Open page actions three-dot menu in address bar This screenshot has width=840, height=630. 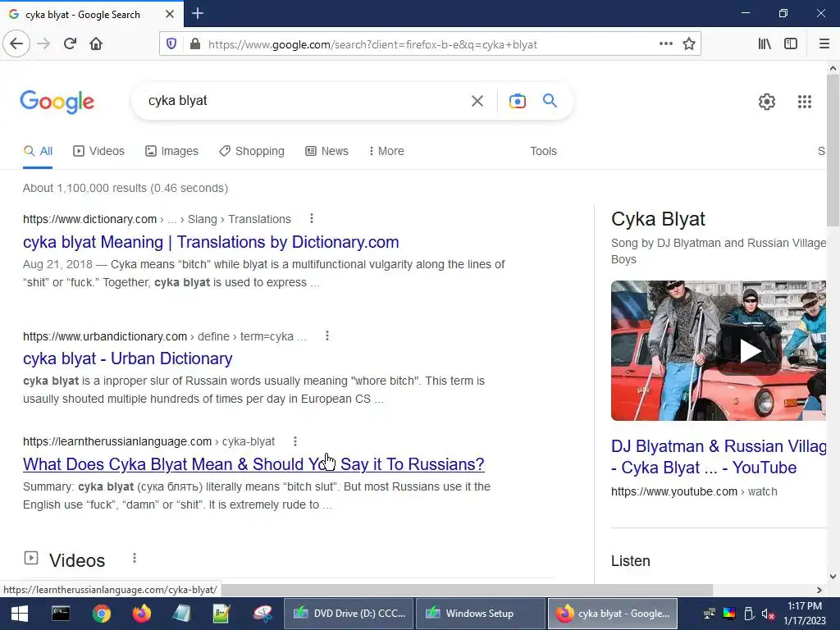[666, 44]
